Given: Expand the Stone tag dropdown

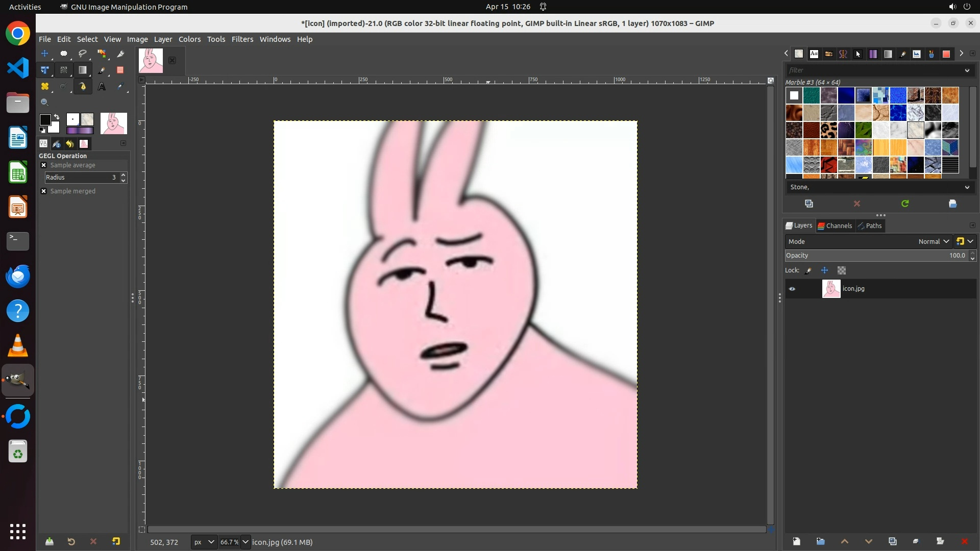Looking at the screenshot, I should 967,187.
